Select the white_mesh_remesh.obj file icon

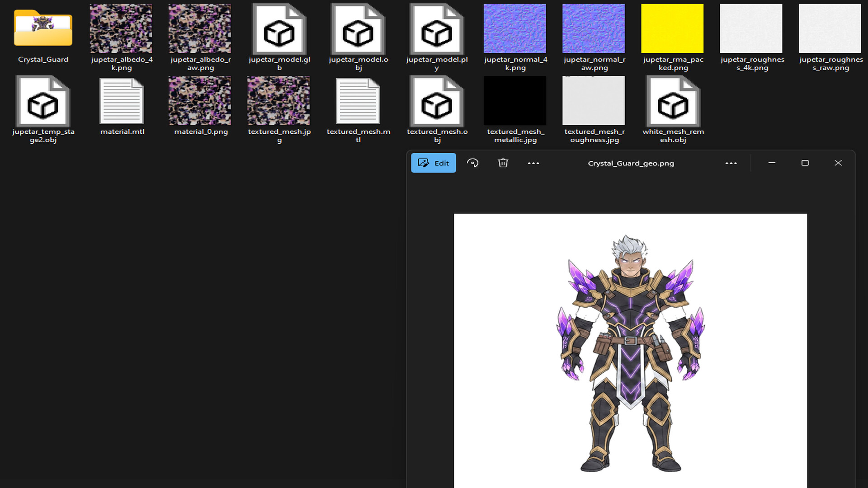673,101
